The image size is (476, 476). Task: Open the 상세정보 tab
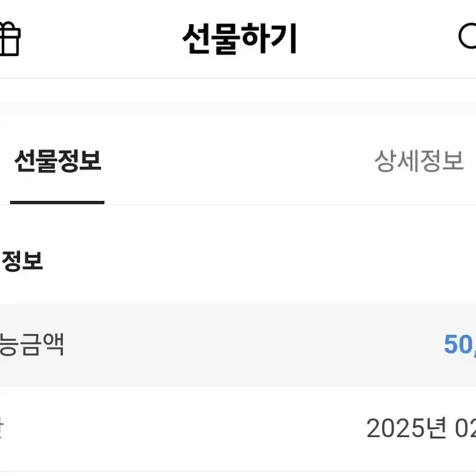coord(419,161)
